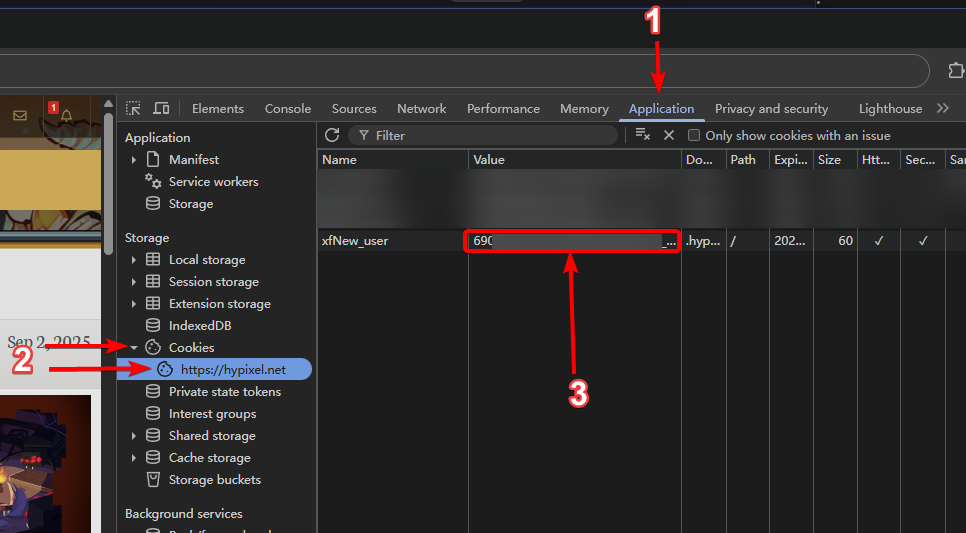
Task: Open Storage under the Application section
Action: point(191,204)
